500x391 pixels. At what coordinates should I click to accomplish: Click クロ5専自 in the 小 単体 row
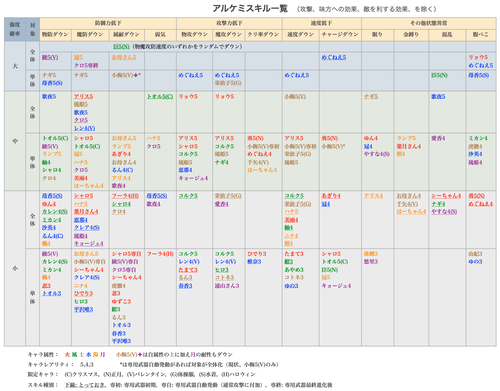(124, 270)
